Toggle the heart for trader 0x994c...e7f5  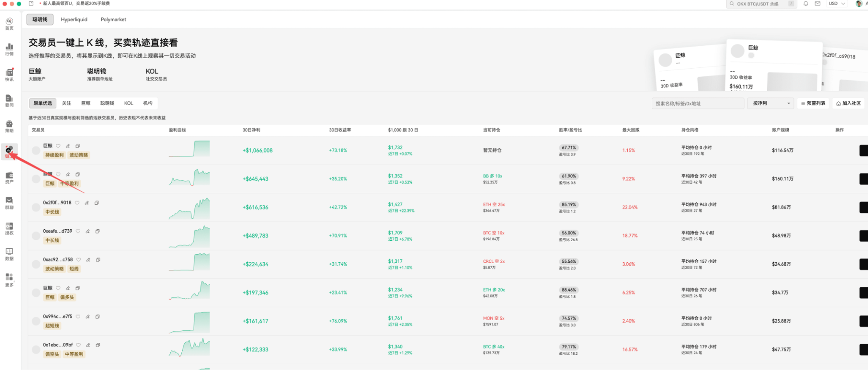(x=78, y=316)
